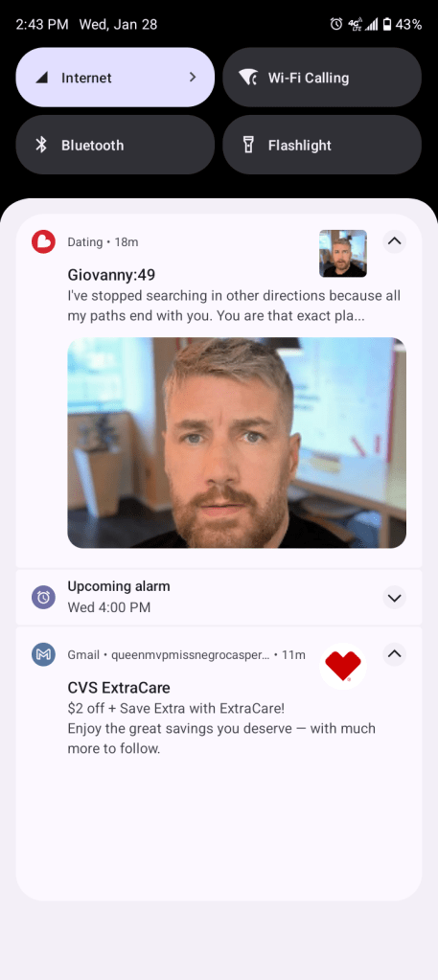Expand the Upcoming alarm notification
Viewport: 438px width, 980px height.
point(394,598)
